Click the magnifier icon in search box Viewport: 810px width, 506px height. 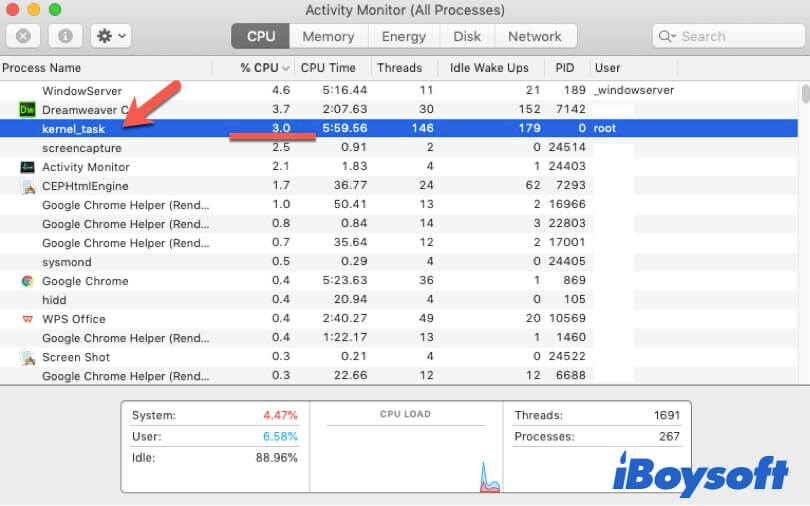click(x=668, y=36)
